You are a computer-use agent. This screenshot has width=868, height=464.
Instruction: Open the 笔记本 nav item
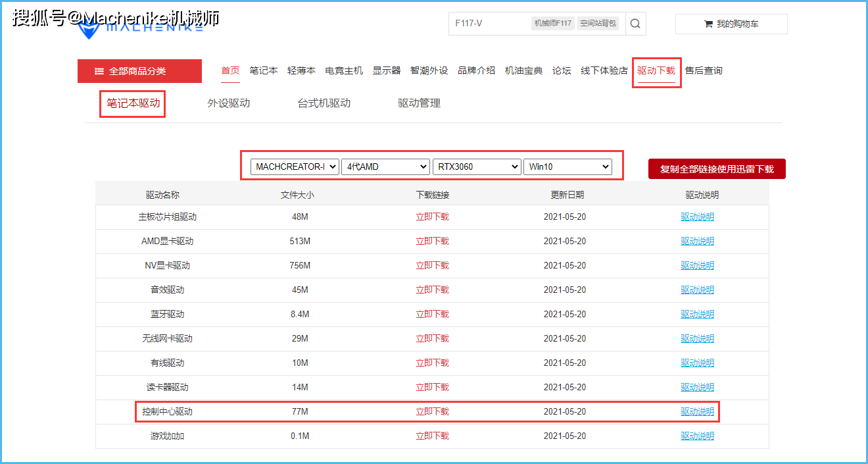pos(264,70)
